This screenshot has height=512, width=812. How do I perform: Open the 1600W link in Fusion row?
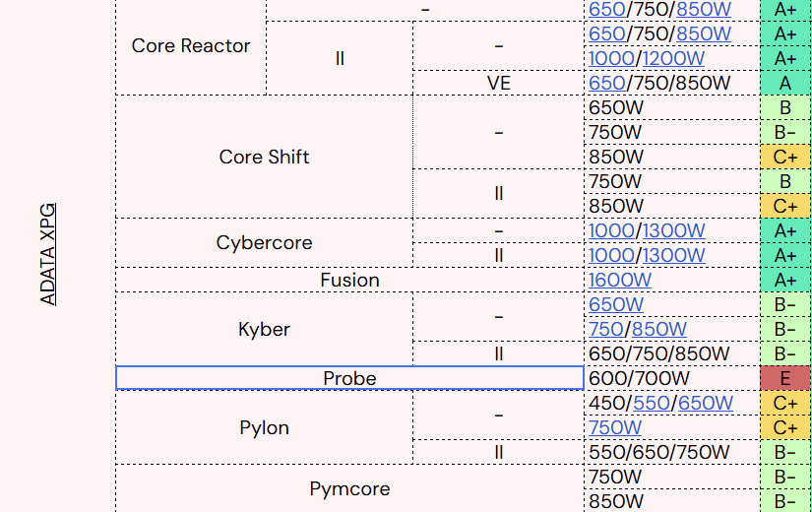pyautogui.click(x=620, y=281)
